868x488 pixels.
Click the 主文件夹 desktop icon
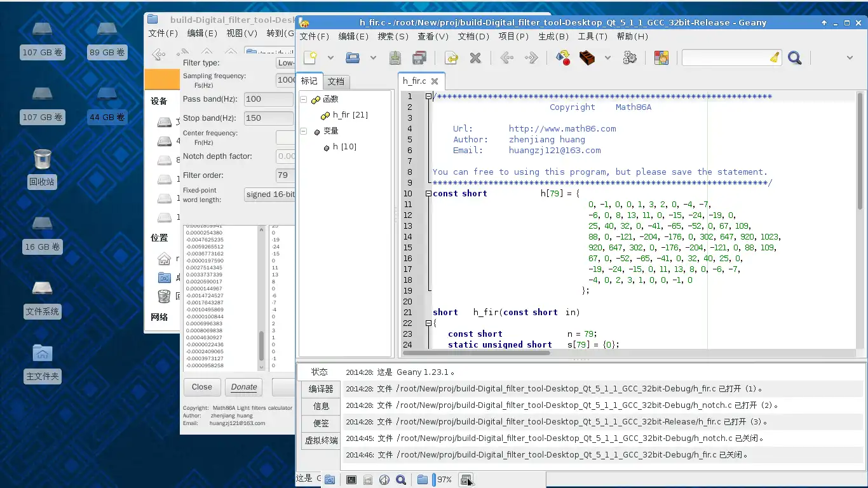[x=42, y=363]
